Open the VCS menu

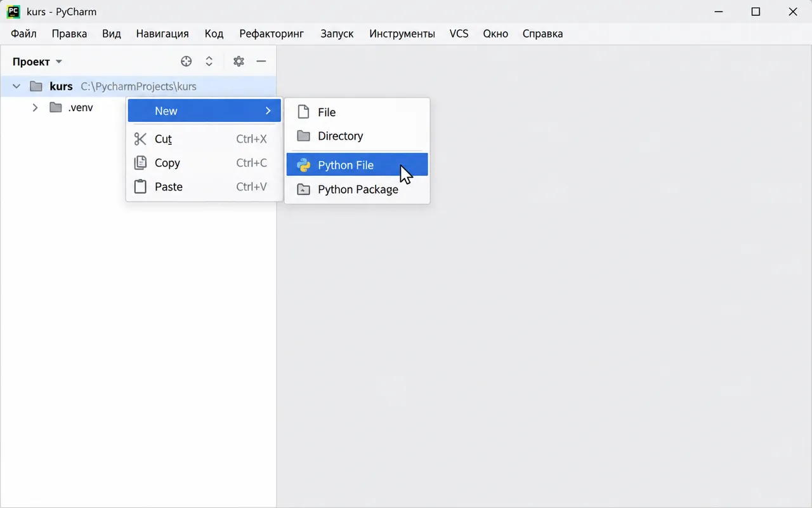click(459, 34)
